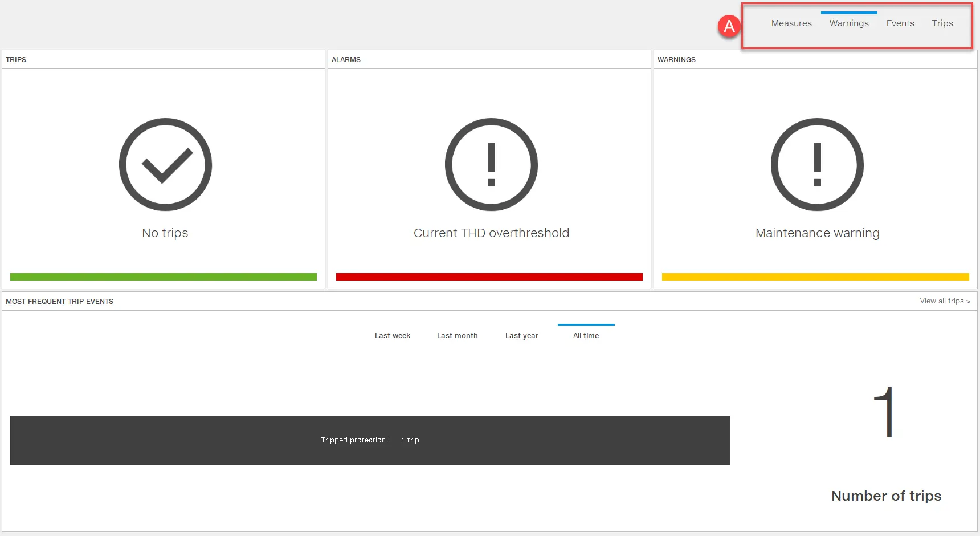The width and height of the screenshot is (980, 536).
Task: Click the green status bar under Trips
Action: pos(164,277)
